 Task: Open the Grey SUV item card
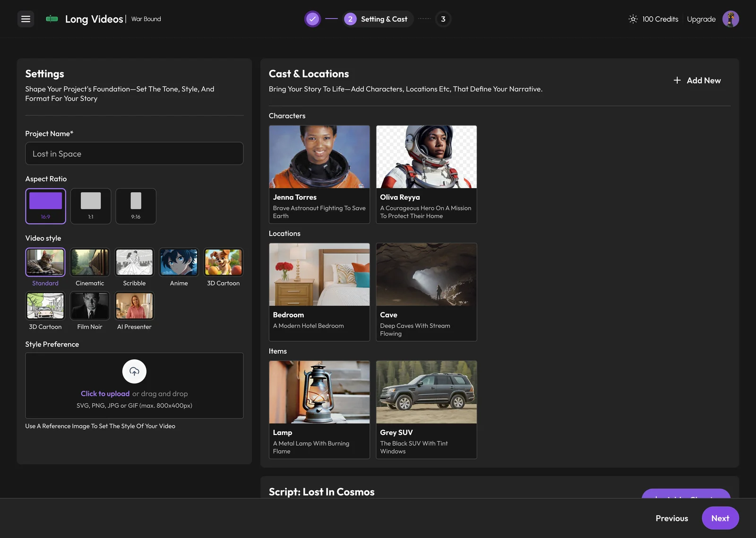coord(426,410)
